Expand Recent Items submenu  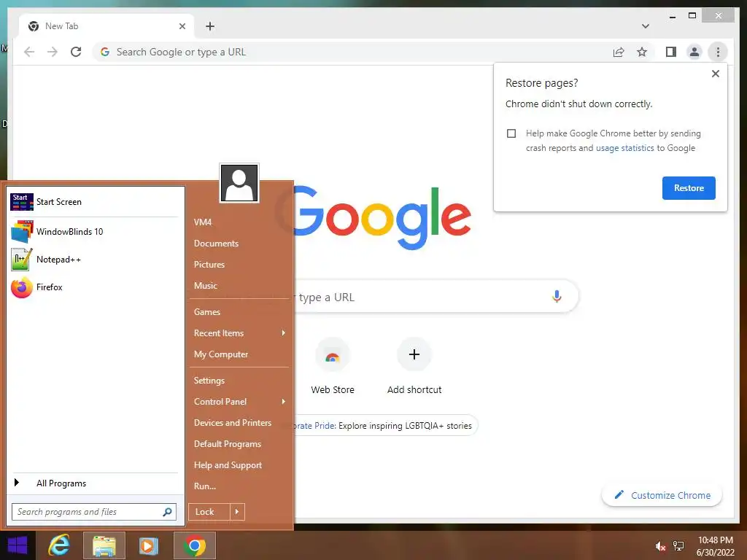[239, 333]
